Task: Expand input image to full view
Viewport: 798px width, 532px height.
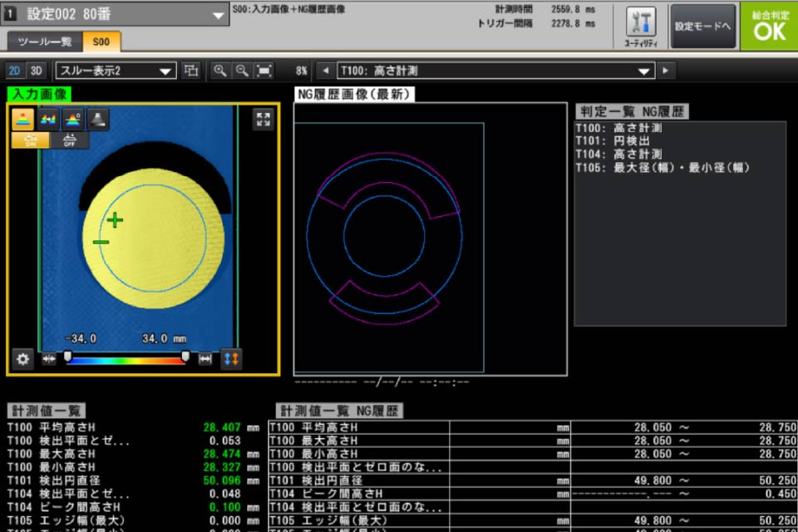Action: point(264,120)
